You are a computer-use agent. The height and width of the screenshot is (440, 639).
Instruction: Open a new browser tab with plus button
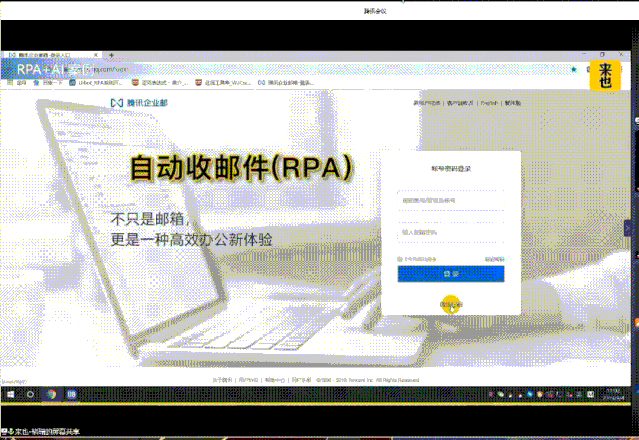pyautogui.click(x=111, y=55)
